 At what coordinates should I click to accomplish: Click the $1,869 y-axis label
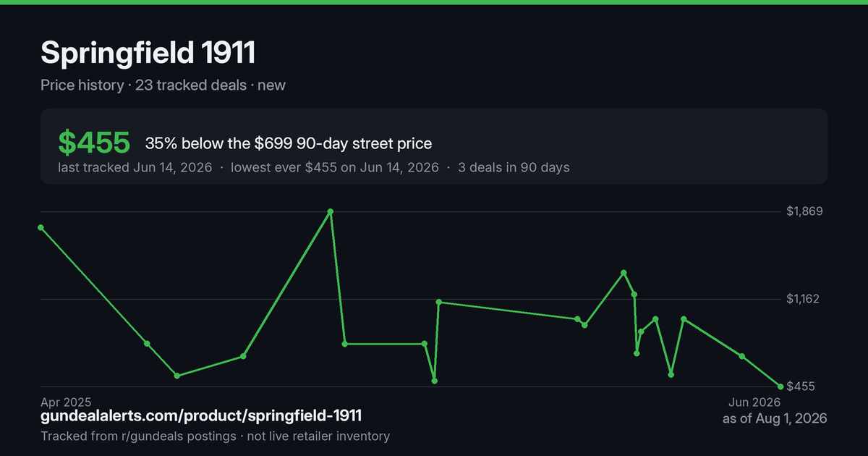point(805,211)
